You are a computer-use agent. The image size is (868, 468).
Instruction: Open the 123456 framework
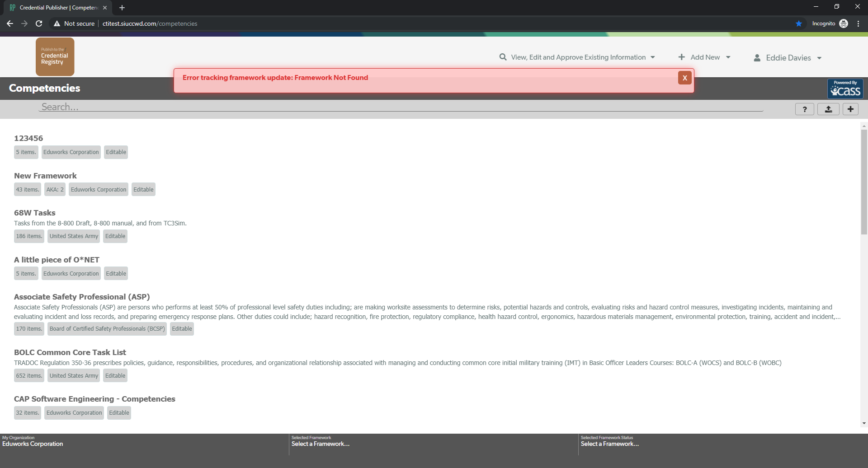point(28,138)
